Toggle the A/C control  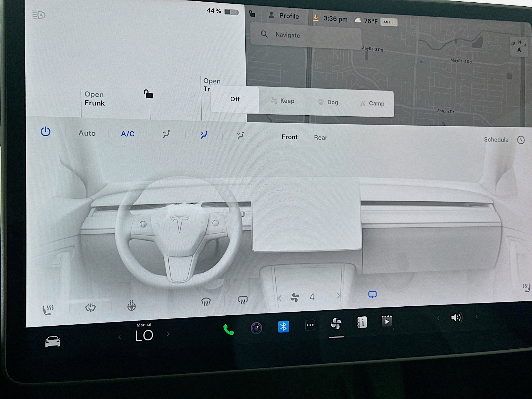(x=127, y=134)
